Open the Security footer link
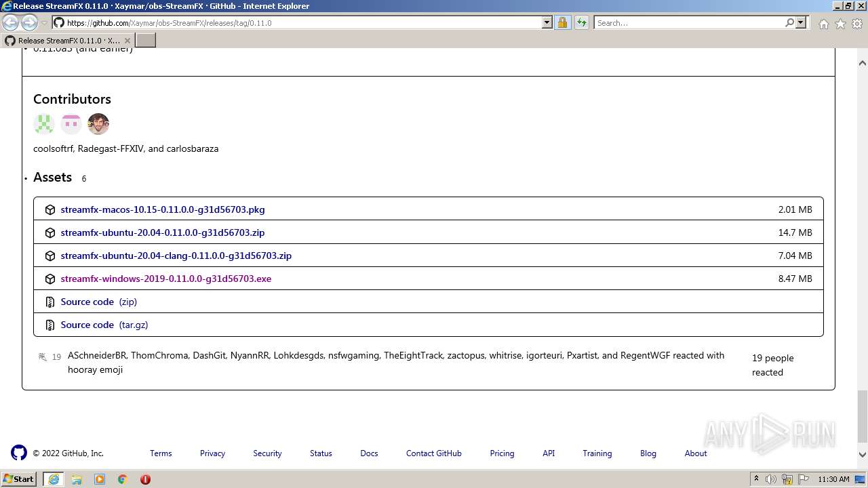This screenshot has width=868, height=488. 267,453
